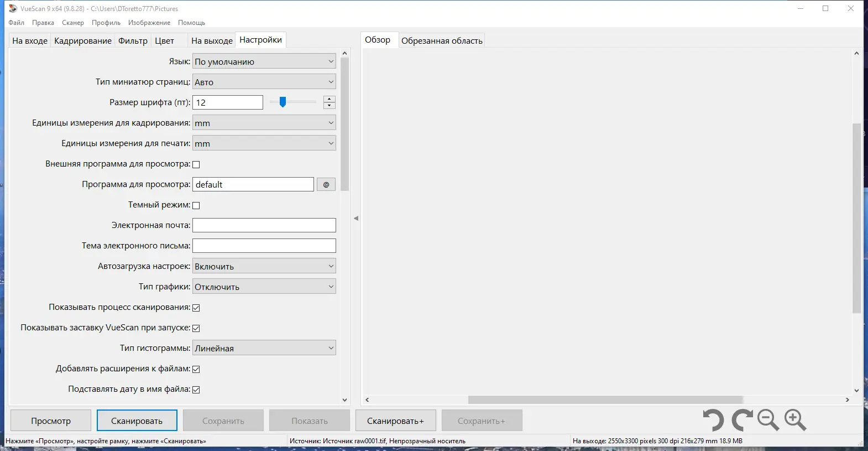The height and width of the screenshot is (451, 868).
Task: Click the Сканировать+ button
Action: (x=396, y=421)
